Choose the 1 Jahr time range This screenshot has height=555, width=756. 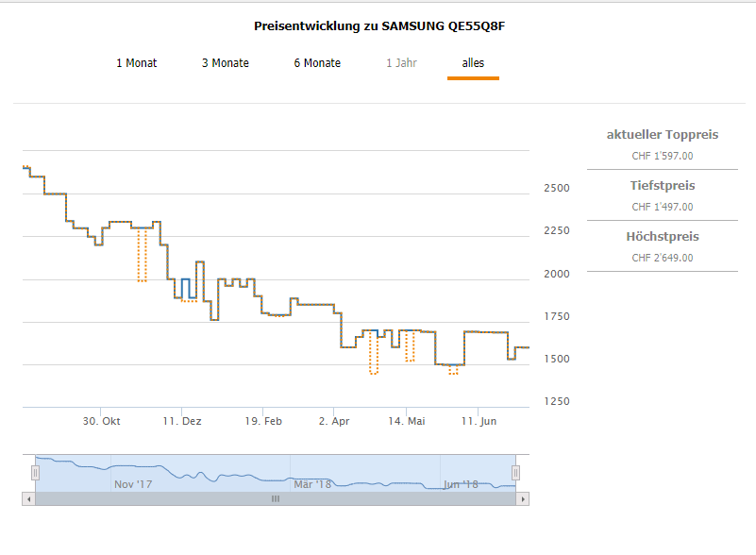click(x=401, y=63)
